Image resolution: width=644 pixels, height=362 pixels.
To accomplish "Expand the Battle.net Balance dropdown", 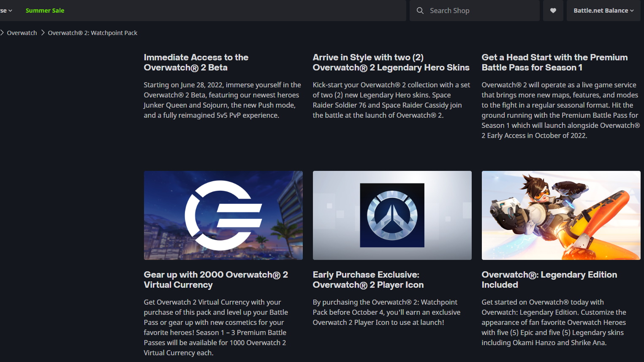I will tap(603, 11).
